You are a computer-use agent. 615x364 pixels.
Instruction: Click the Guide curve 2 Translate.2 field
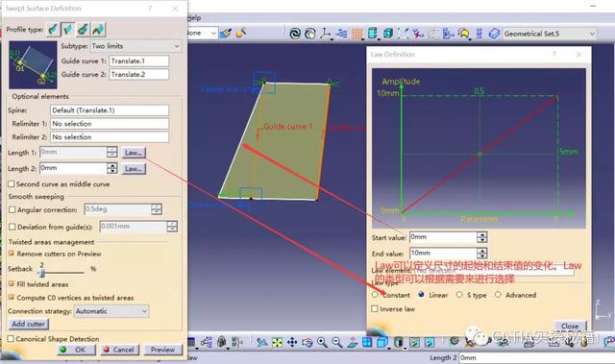point(138,75)
